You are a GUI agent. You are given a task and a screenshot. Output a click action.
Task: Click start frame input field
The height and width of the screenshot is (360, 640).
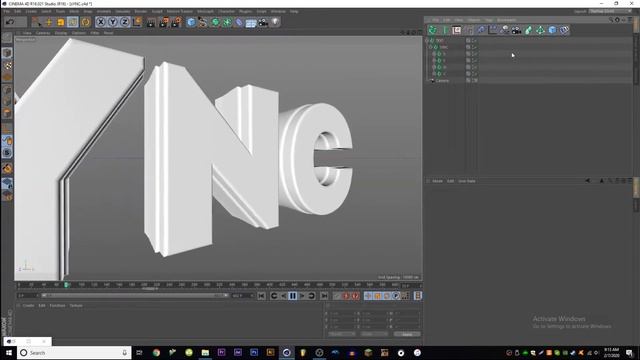coord(27,296)
